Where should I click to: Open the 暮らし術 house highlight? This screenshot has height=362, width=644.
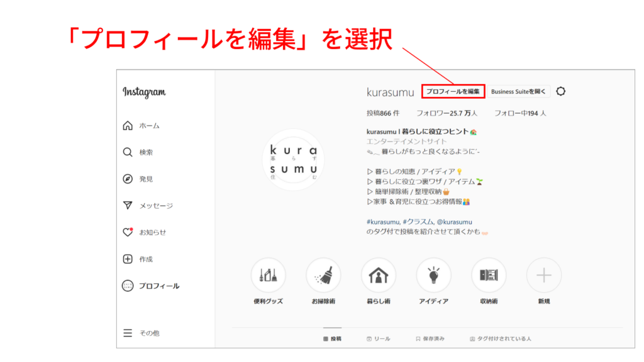378,275
